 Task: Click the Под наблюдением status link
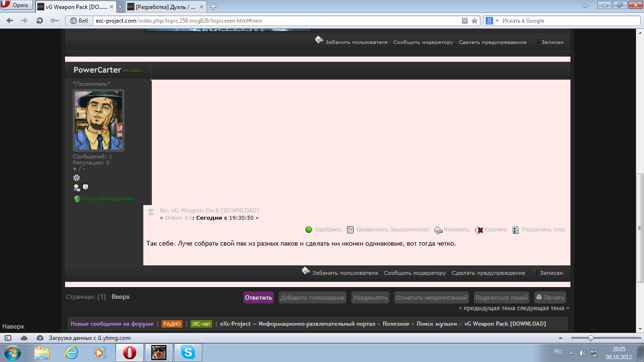coord(107,198)
